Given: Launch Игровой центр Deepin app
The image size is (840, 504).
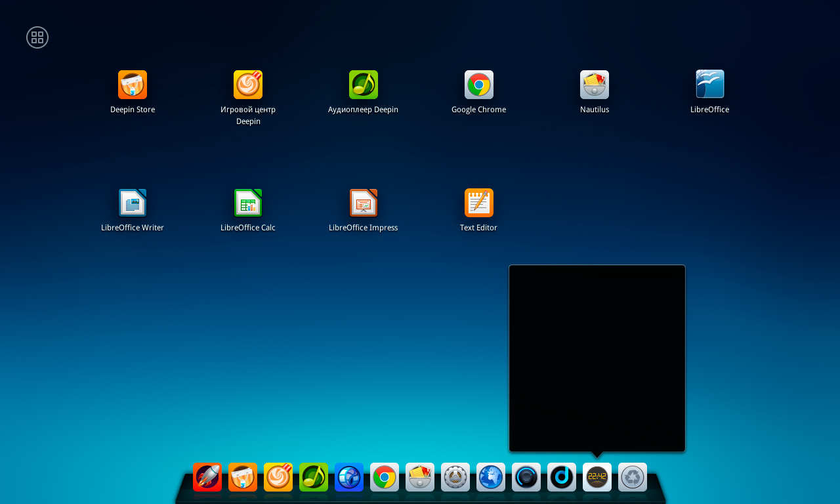Looking at the screenshot, I should 248,85.
